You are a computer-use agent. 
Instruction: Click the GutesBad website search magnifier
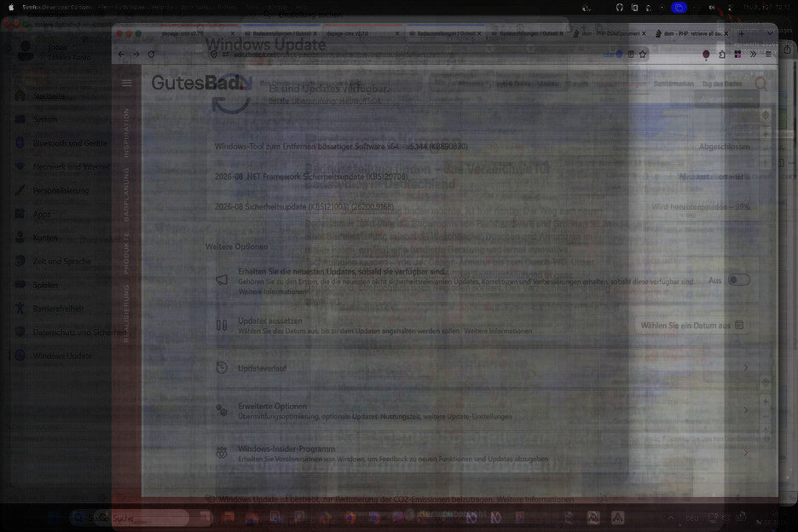point(760,84)
